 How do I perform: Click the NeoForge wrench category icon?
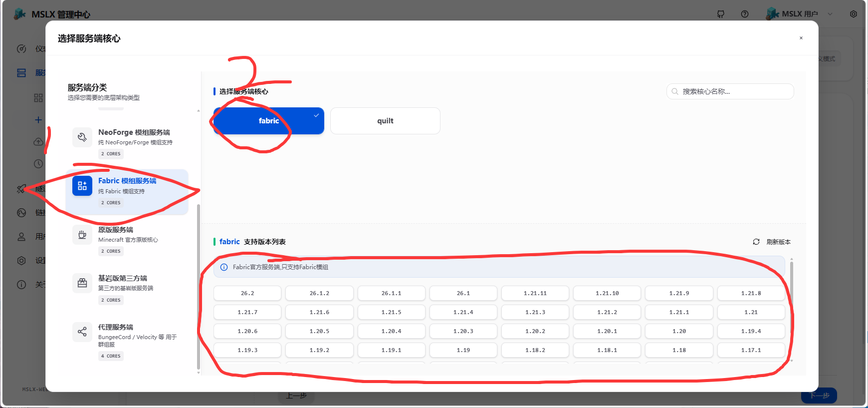pyautogui.click(x=82, y=137)
